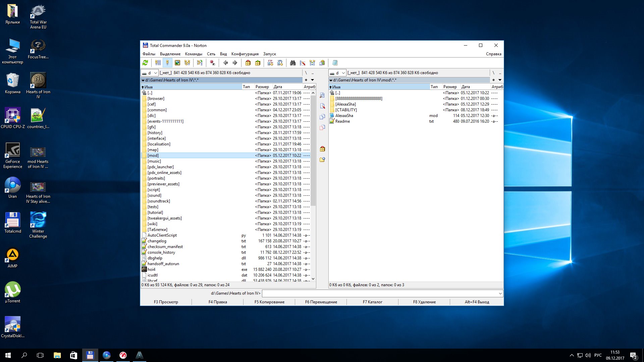Click the View file icon in the middle bar
Screen dimensions: 644x362
(322, 96)
